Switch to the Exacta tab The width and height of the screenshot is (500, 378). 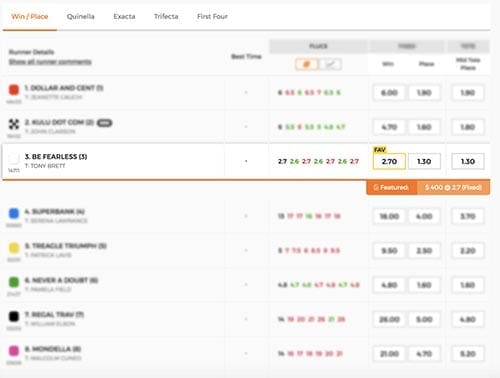[x=124, y=16]
